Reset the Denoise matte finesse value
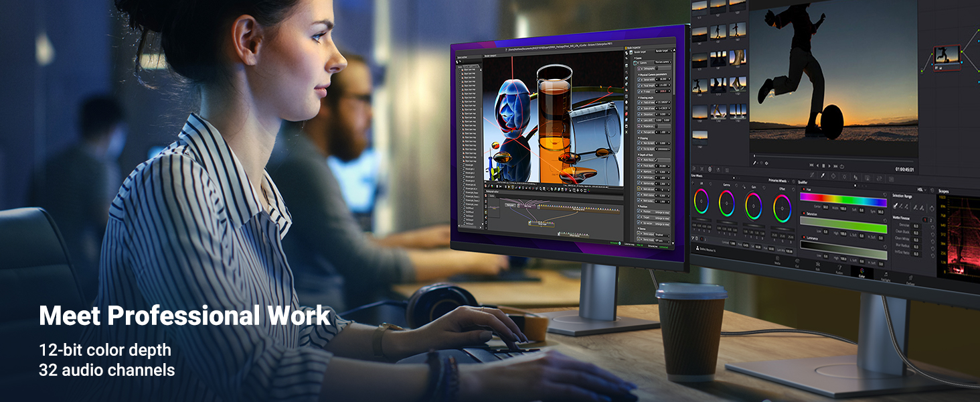The image size is (980, 402). coord(933,226)
